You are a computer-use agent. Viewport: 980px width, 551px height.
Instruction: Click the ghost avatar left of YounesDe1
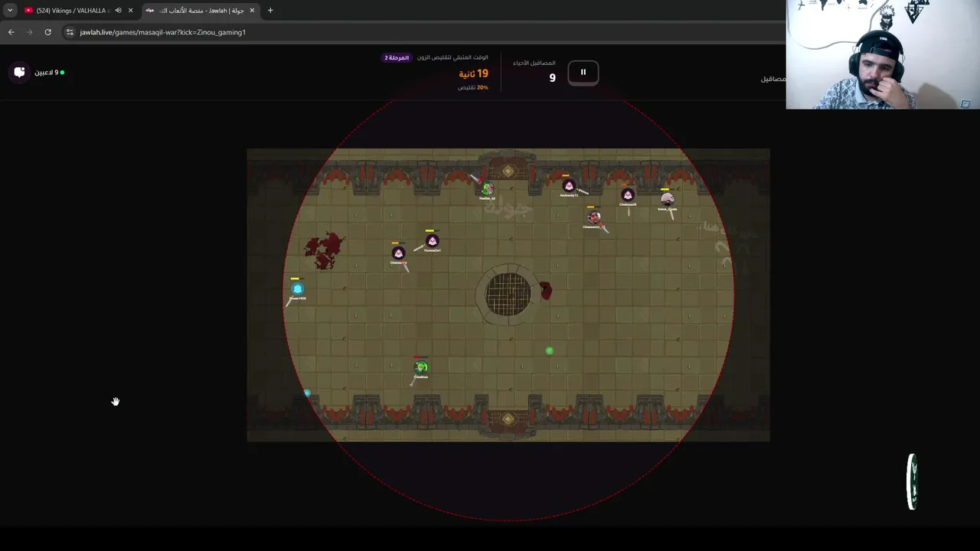click(398, 253)
